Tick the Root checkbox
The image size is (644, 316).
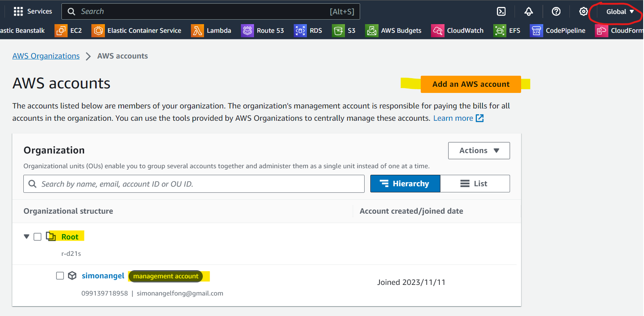tap(37, 237)
